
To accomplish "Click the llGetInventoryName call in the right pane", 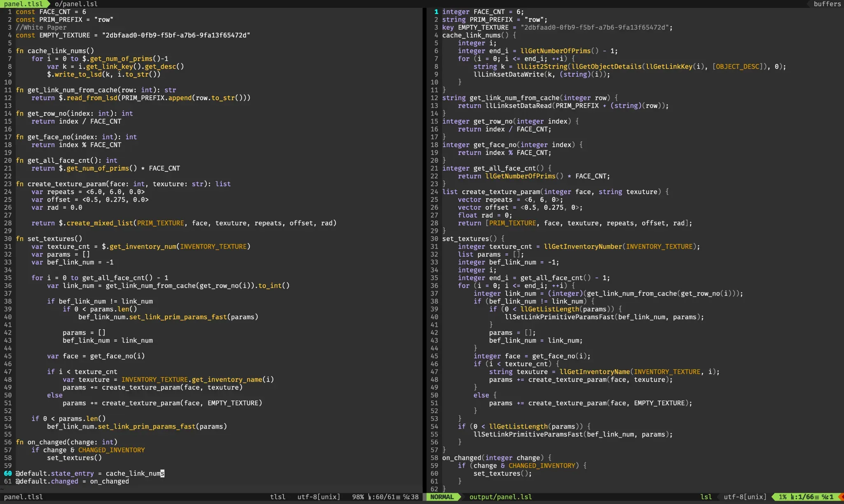I will coord(639,372).
